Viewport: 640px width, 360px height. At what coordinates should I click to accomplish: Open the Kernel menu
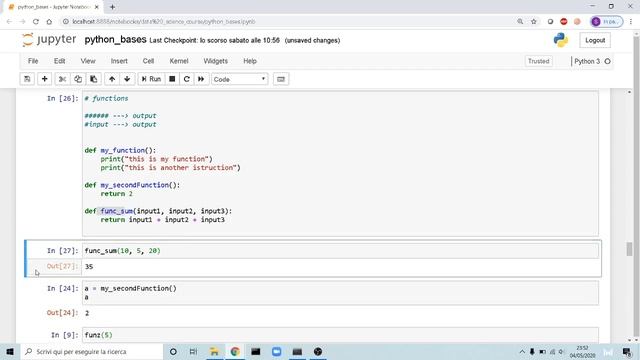(179, 61)
